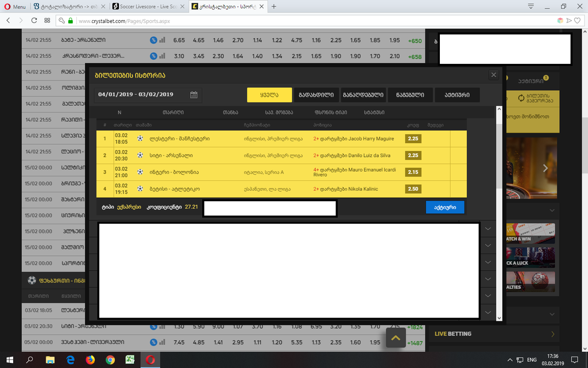Click the dialog scrollbar down arrow

point(499,317)
